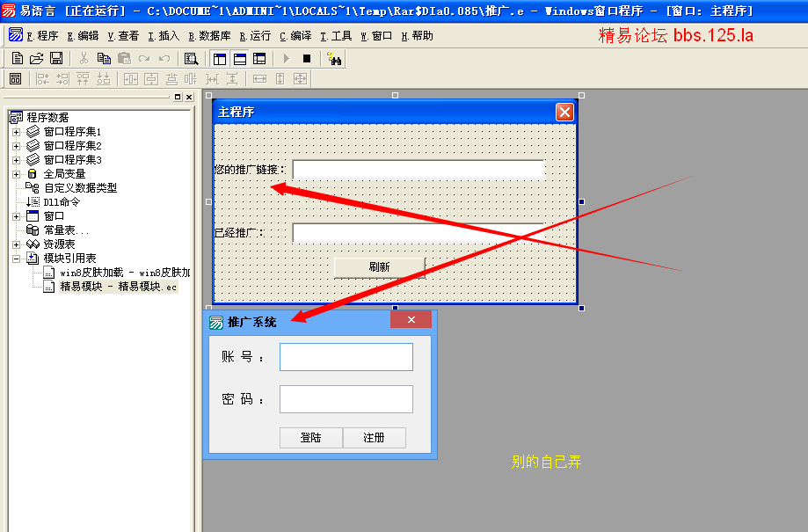Expand the 全局变量 tree node
Screen dimensions: 808x532
[x=17, y=174]
